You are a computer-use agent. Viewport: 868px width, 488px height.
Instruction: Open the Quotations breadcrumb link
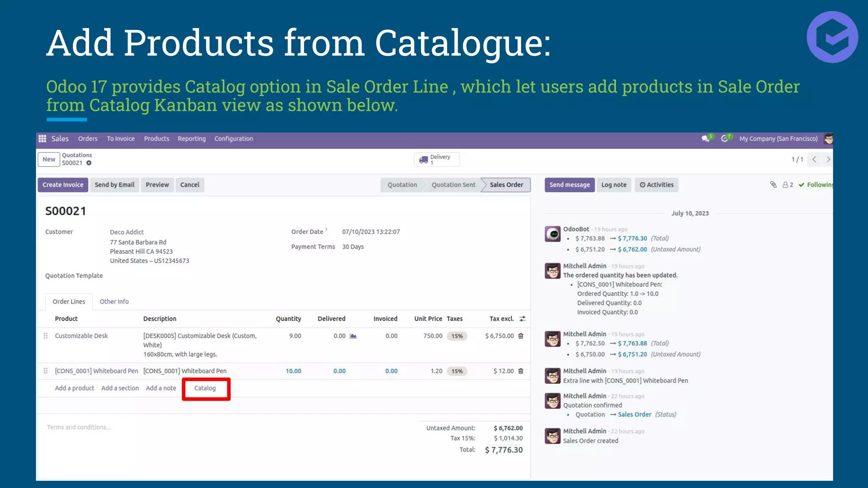(77, 155)
